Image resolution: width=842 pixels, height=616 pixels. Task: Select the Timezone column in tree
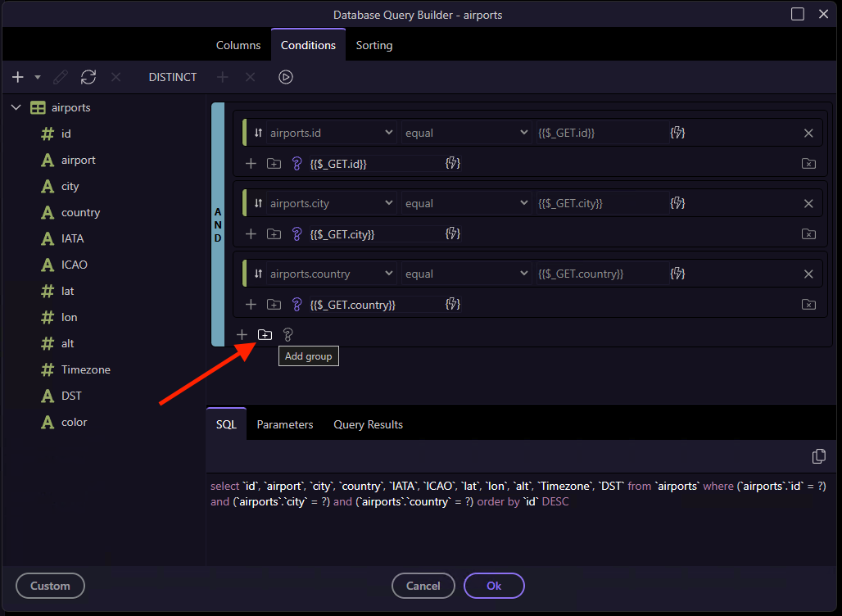click(x=85, y=369)
